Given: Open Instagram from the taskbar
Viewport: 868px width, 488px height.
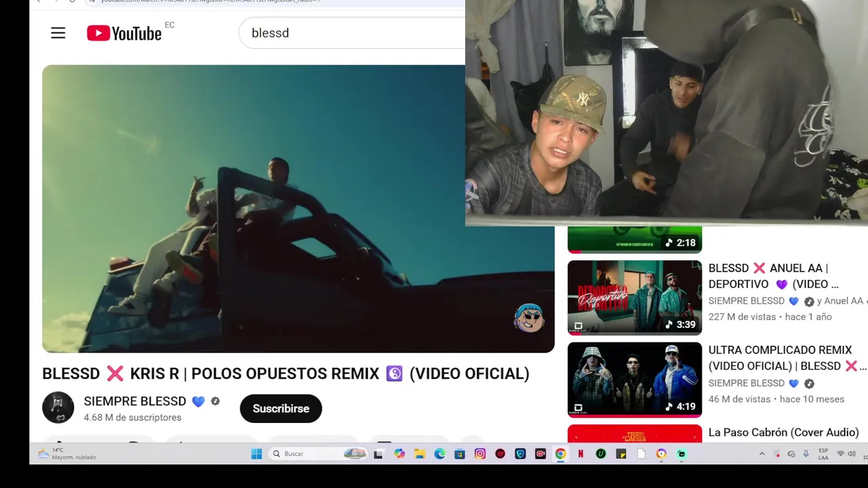Looking at the screenshot, I should tap(480, 454).
